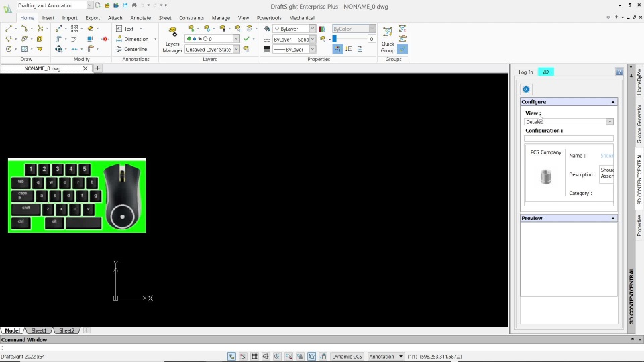Add a new sheet with plus button
Viewport: 644px width, 362px height.
click(x=87, y=330)
